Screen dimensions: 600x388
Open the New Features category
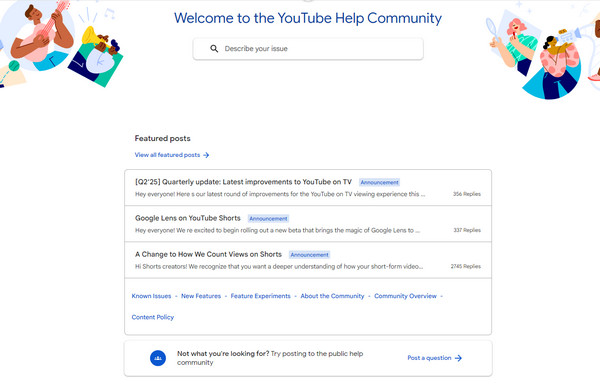(x=201, y=296)
